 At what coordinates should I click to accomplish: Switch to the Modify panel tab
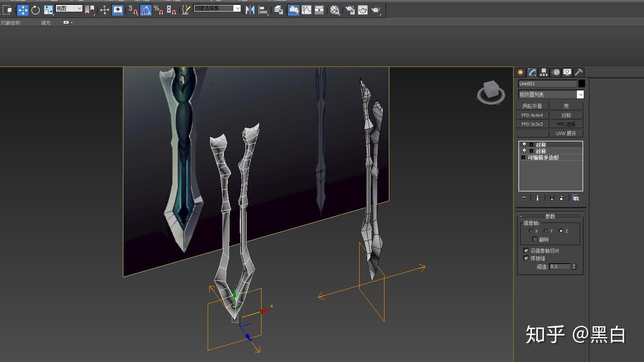click(532, 72)
